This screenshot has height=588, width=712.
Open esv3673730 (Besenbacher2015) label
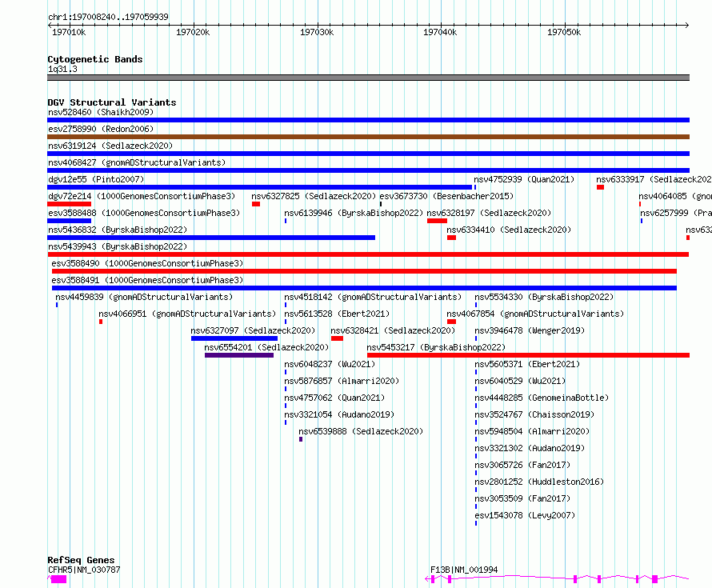click(446, 196)
